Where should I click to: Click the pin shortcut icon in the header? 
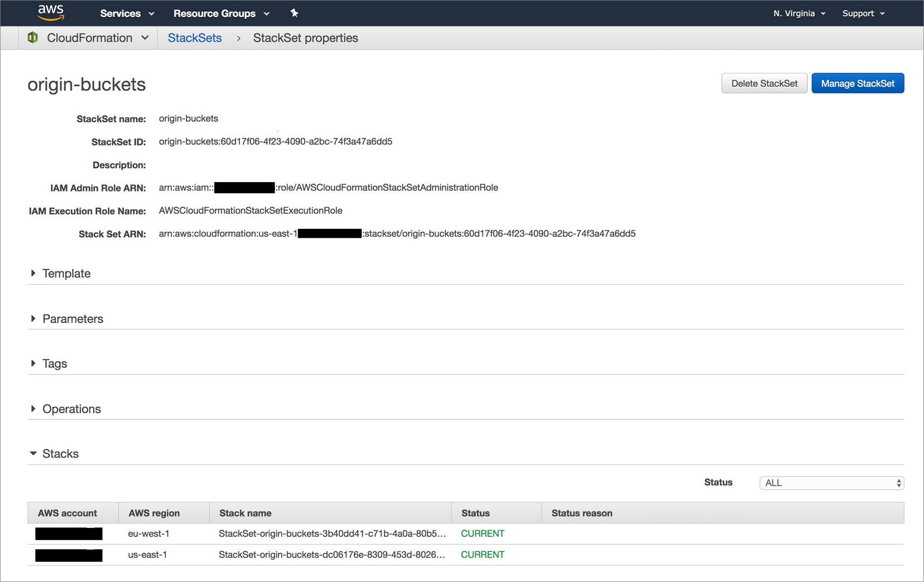point(294,13)
